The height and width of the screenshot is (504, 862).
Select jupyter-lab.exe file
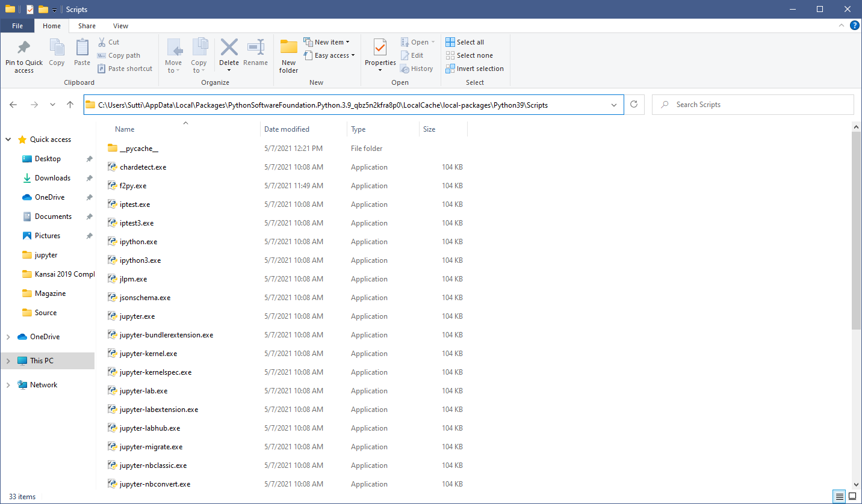[x=143, y=391]
